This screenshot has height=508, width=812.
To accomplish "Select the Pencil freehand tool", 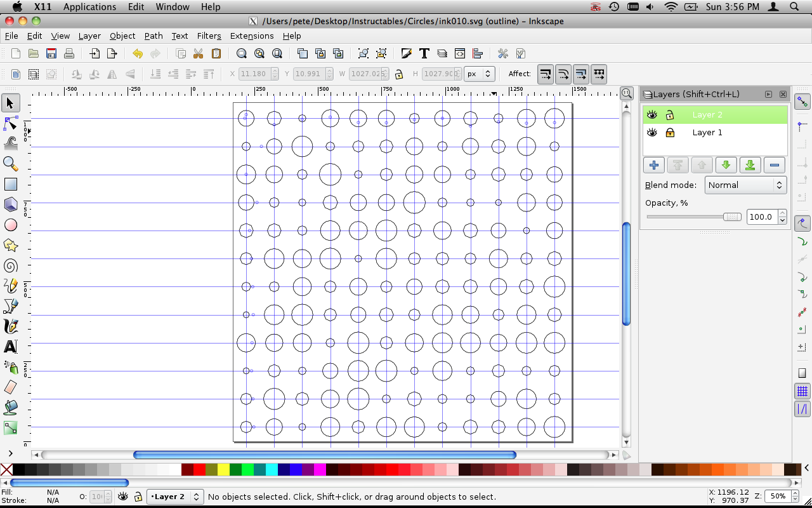I will coord(10,286).
